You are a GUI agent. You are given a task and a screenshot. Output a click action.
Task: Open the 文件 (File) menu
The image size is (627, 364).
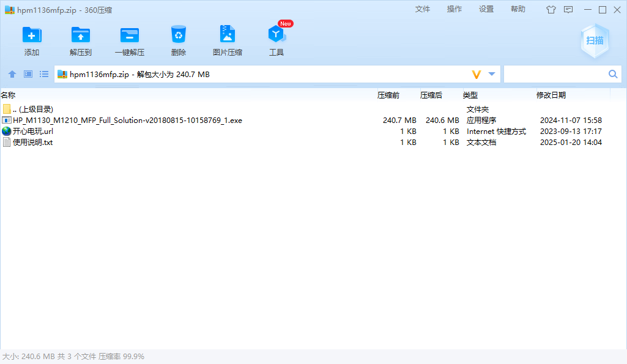point(422,9)
